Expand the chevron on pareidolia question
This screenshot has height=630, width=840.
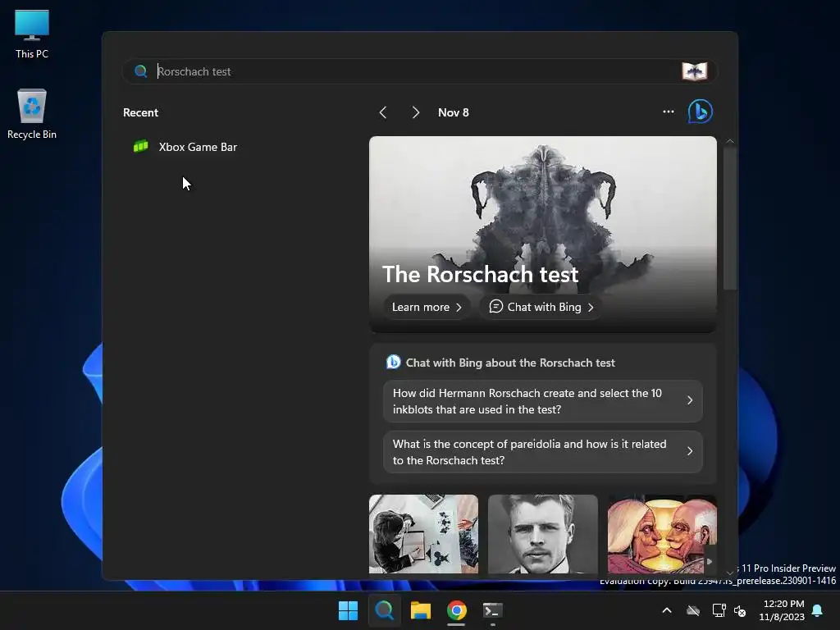coord(690,452)
